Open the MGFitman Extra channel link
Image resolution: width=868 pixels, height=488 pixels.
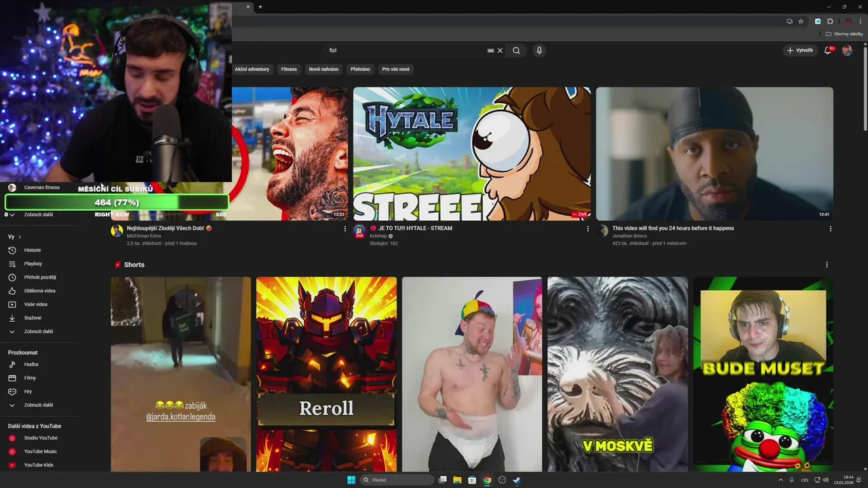(144, 236)
